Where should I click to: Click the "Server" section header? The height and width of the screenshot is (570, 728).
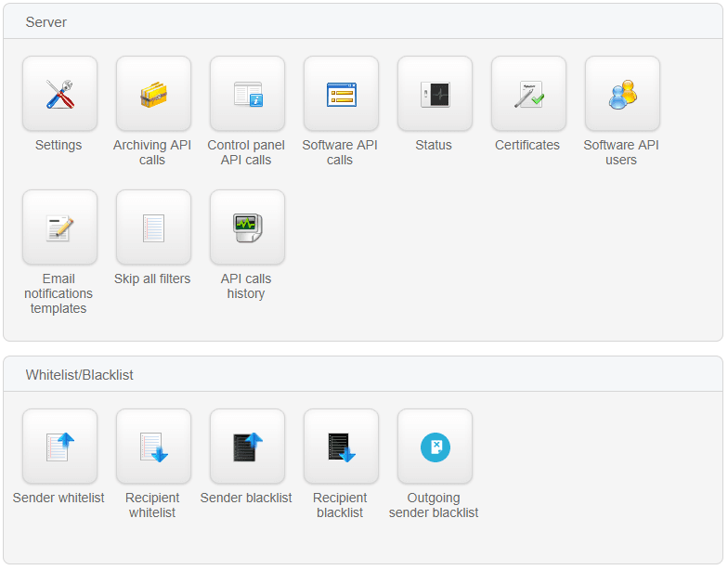tap(46, 22)
